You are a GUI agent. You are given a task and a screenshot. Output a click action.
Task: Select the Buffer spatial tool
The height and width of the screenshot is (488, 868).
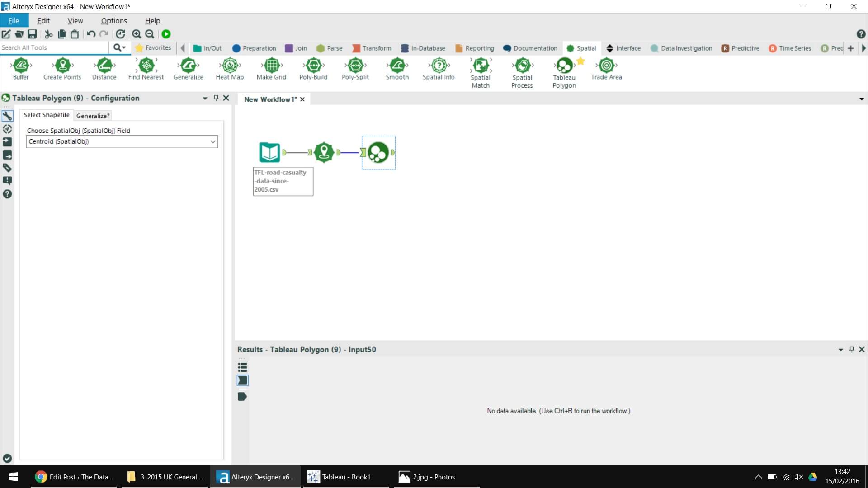21,66
